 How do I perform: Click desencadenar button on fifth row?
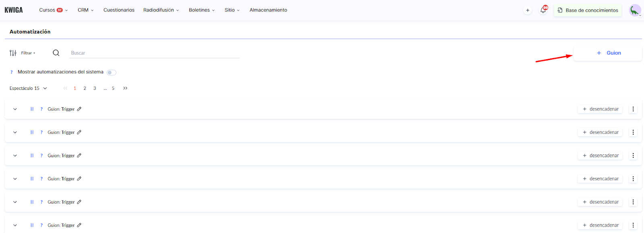tap(600, 202)
